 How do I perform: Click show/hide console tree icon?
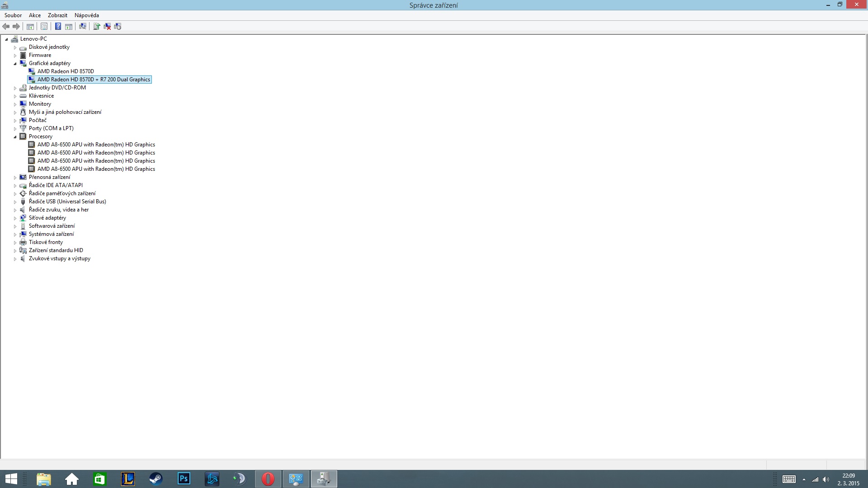(x=30, y=26)
